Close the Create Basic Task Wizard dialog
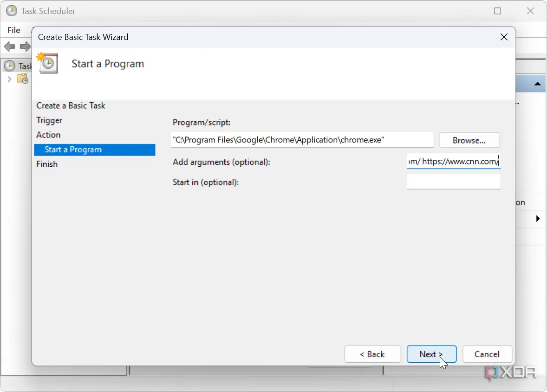 pyautogui.click(x=504, y=37)
